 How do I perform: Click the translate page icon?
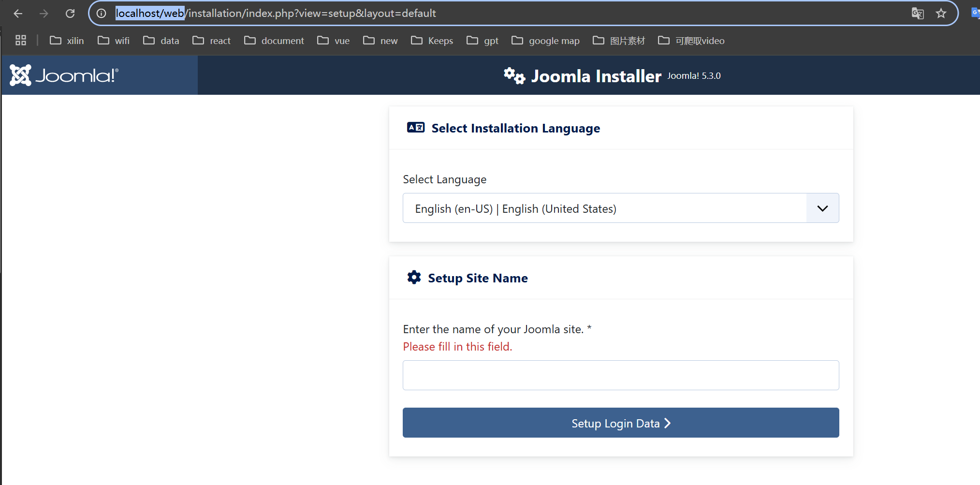coord(917,14)
